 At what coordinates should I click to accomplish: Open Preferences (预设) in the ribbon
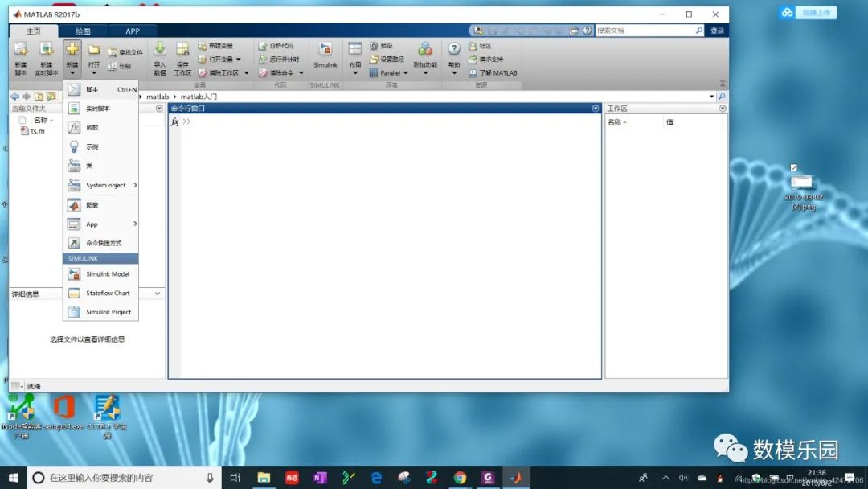pos(381,45)
